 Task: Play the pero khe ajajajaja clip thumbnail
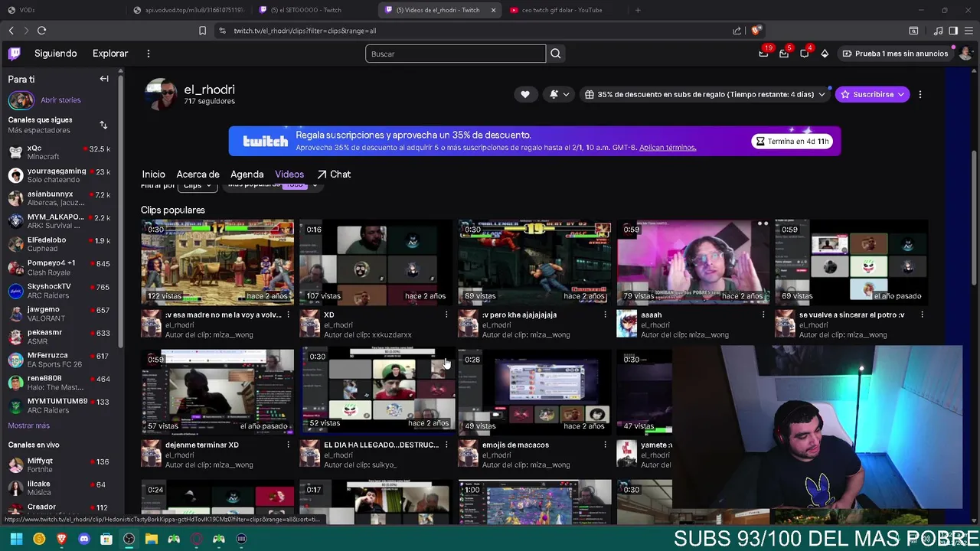(x=534, y=262)
